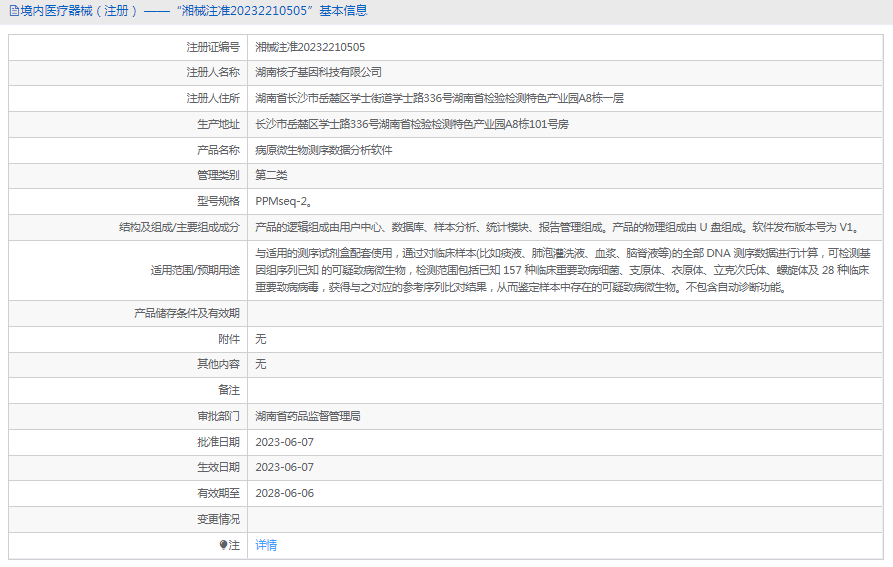893x567 pixels.
Task: Open the 详情 link in the 注 row
Action: click(x=266, y=545)
